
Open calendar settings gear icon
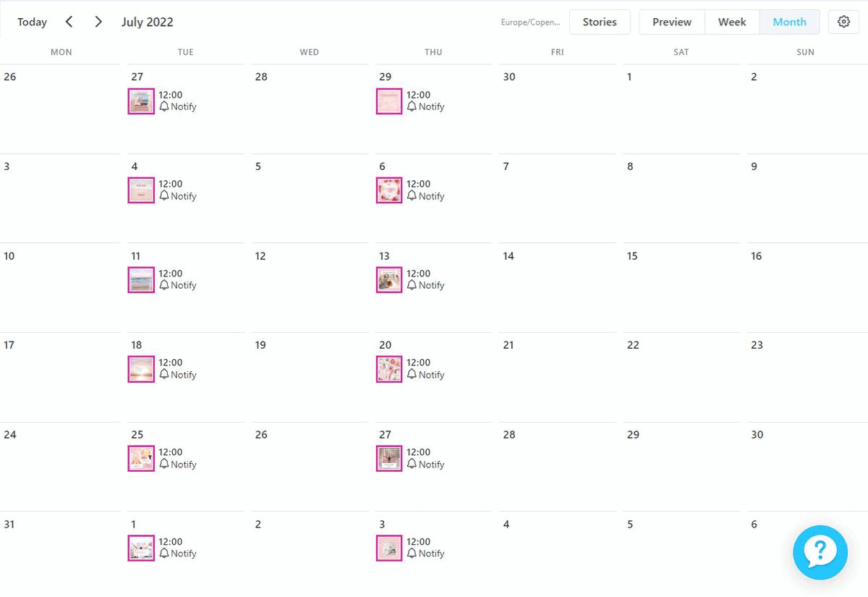[843, 22]
